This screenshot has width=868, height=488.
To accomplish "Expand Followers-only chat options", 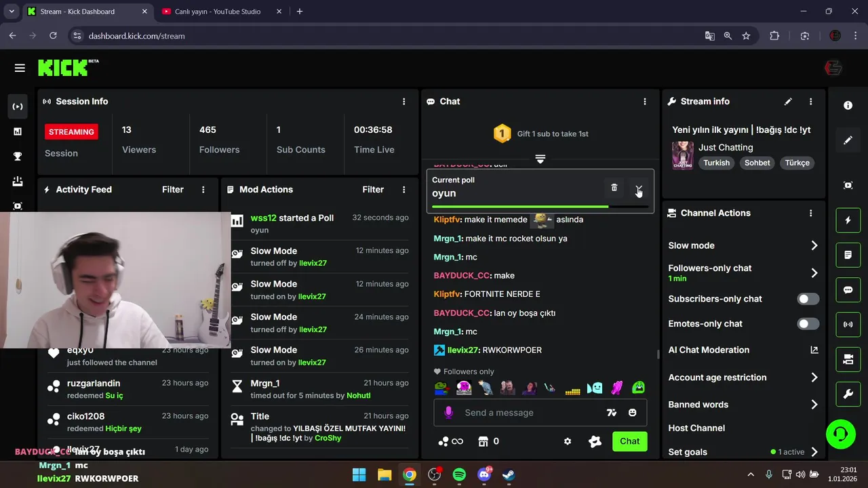I will click(x=814, y=272).
